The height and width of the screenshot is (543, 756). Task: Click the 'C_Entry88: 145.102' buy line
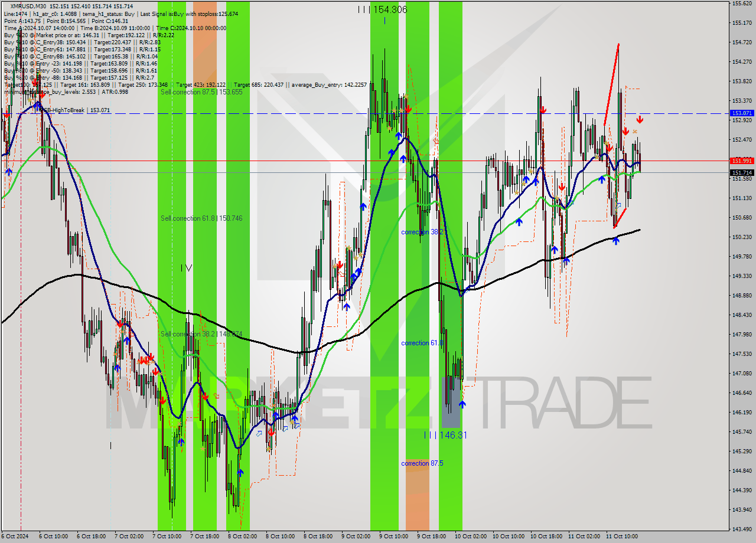(x=82, y=56)
